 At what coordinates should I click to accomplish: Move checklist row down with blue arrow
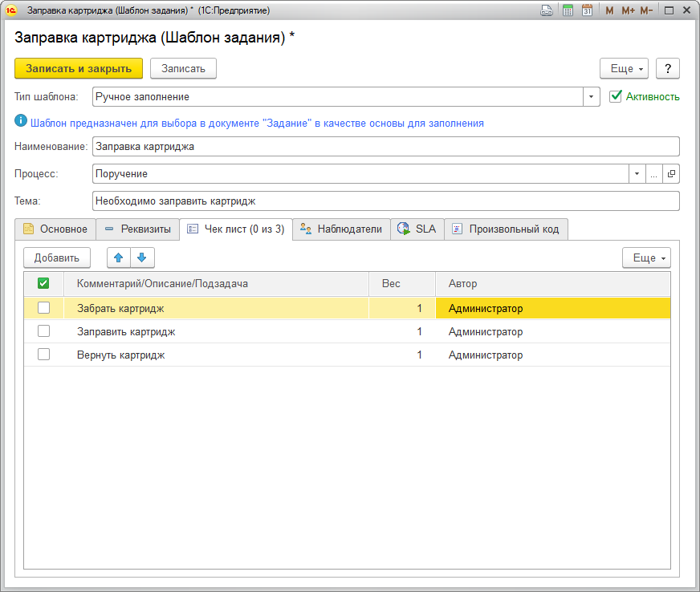pyautogui.click(x=142, y=257)
